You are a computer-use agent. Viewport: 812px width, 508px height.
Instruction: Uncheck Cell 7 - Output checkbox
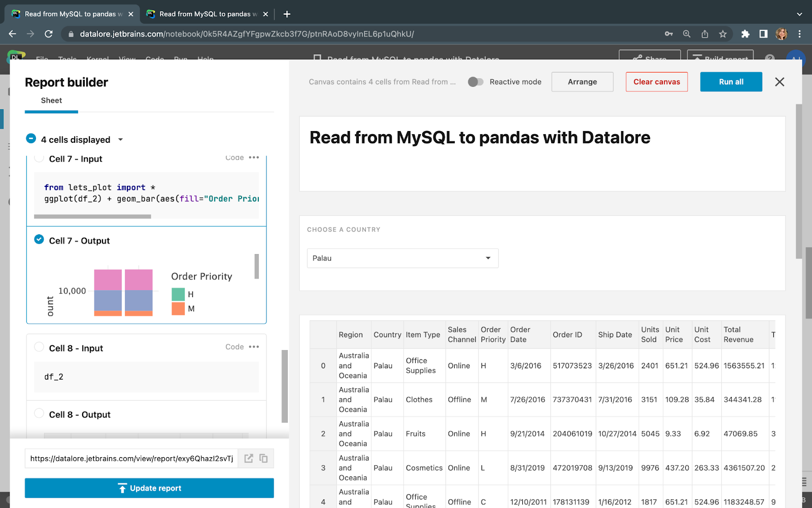pos(39,239)
